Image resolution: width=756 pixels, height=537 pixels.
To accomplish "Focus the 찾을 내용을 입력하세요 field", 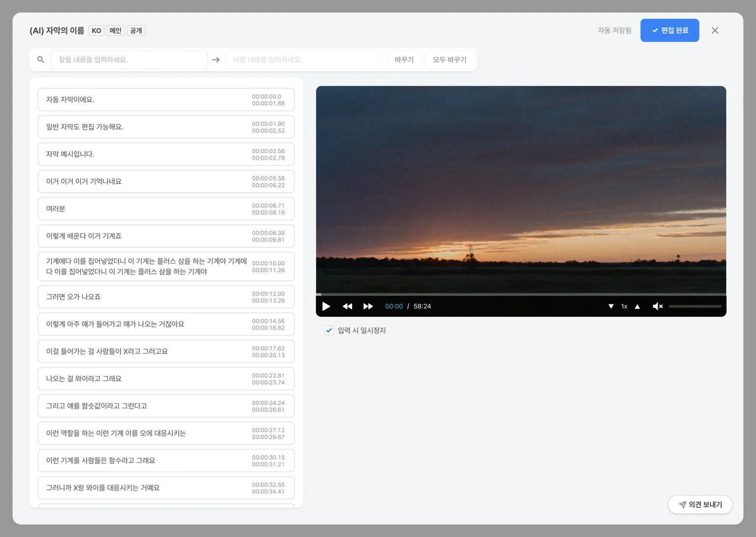I will coord(129,60).
